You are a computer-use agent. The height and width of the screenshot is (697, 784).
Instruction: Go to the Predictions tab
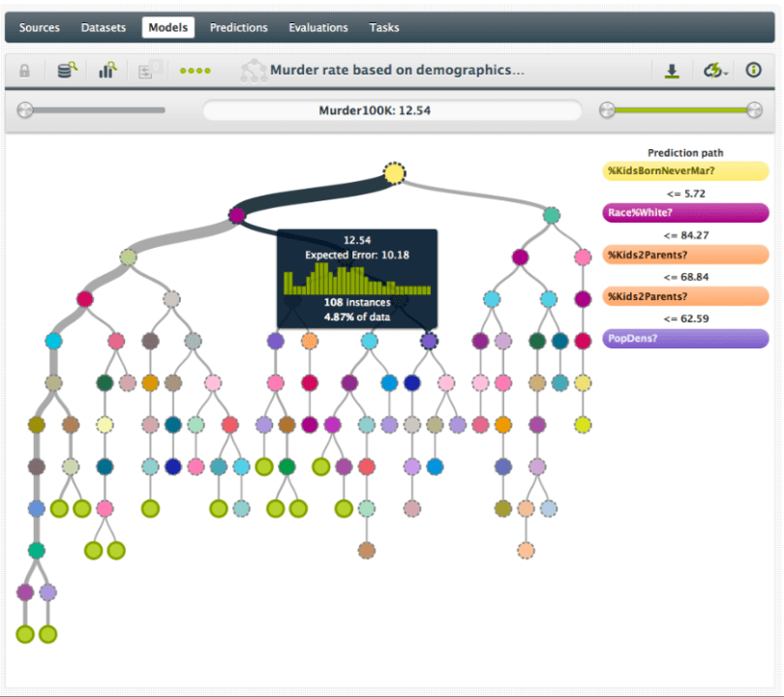pyautogui.click(x=239, y=27)
